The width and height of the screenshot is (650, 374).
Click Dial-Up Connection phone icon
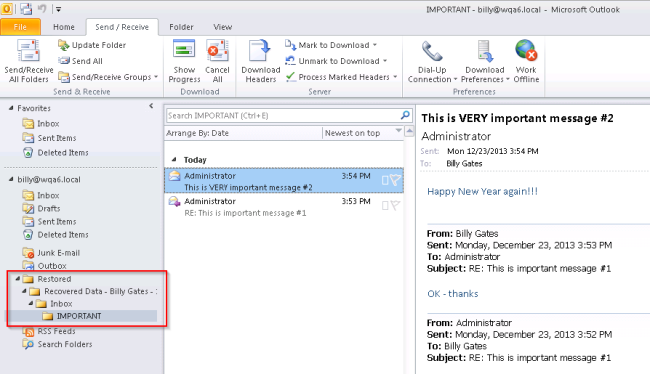tap(432, 51)
